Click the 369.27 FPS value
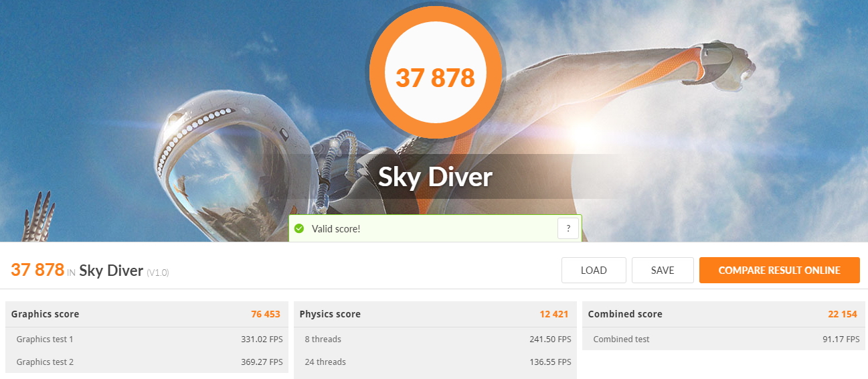This screenshot has width=868, height=379. [262, 362]
